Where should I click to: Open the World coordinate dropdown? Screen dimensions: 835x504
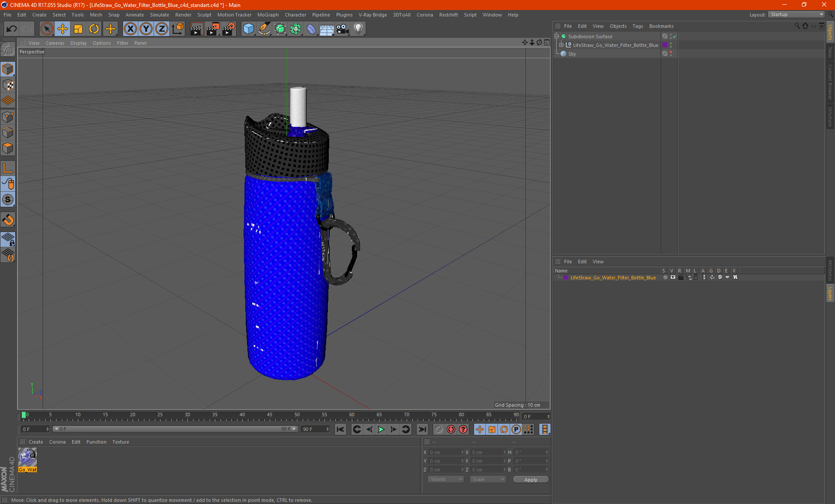coord(446,479)
